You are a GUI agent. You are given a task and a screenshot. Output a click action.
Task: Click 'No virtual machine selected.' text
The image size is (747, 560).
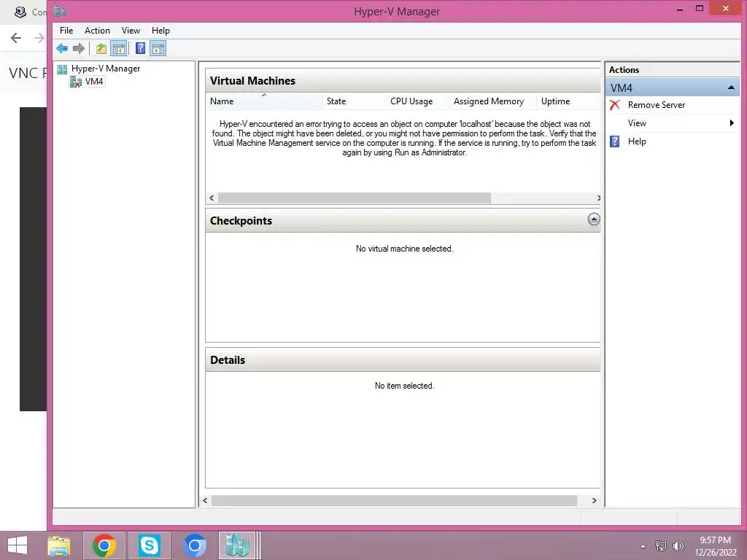(x=404, y=249)
